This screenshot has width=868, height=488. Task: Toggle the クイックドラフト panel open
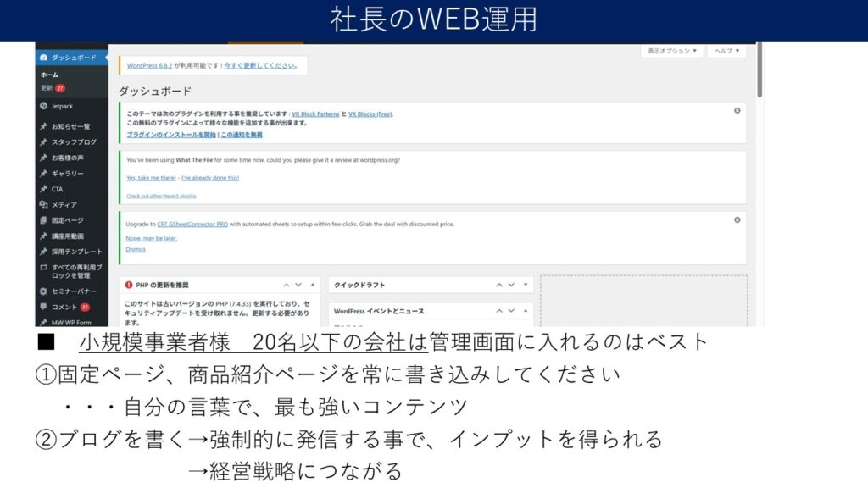coord(526,285)
